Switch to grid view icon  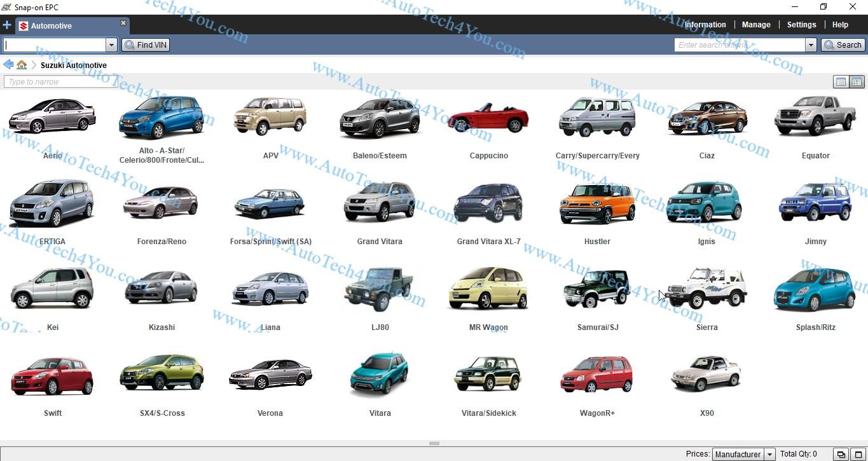pyautogui.click(x=857, y=81)
